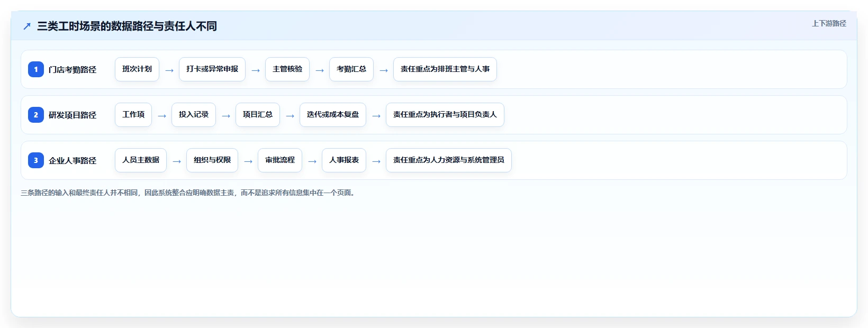Click number badge 2 for 研发项目路径

pyautogui.click(x=36, y=115)
